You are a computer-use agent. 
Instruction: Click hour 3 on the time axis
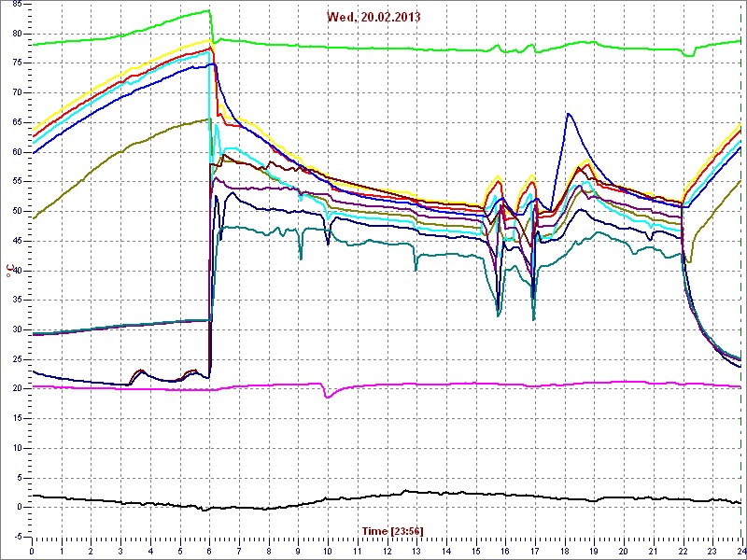point(121,549)
